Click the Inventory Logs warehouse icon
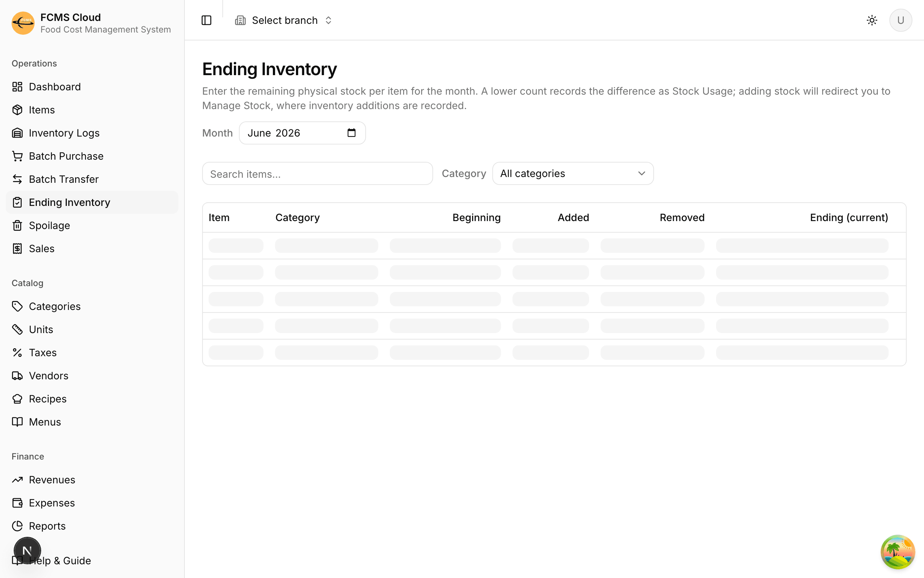This screenshot has width=924, height=578. click(17, 133)
